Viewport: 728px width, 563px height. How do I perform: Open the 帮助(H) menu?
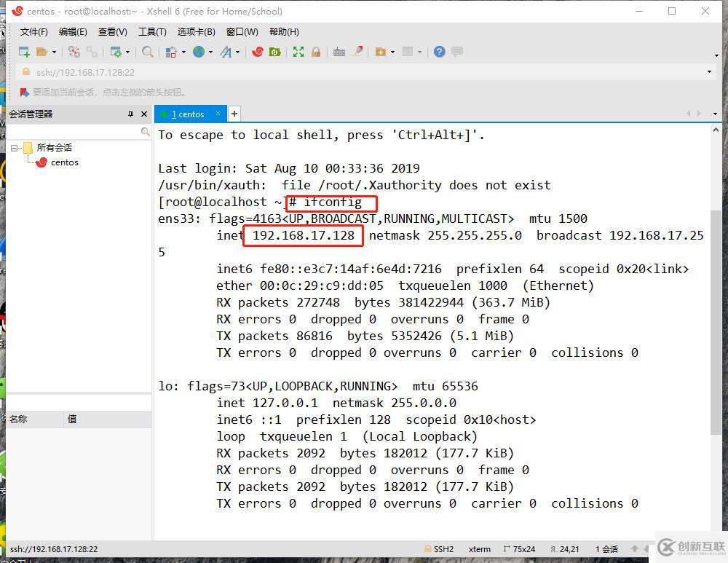(x=284, y=31)
